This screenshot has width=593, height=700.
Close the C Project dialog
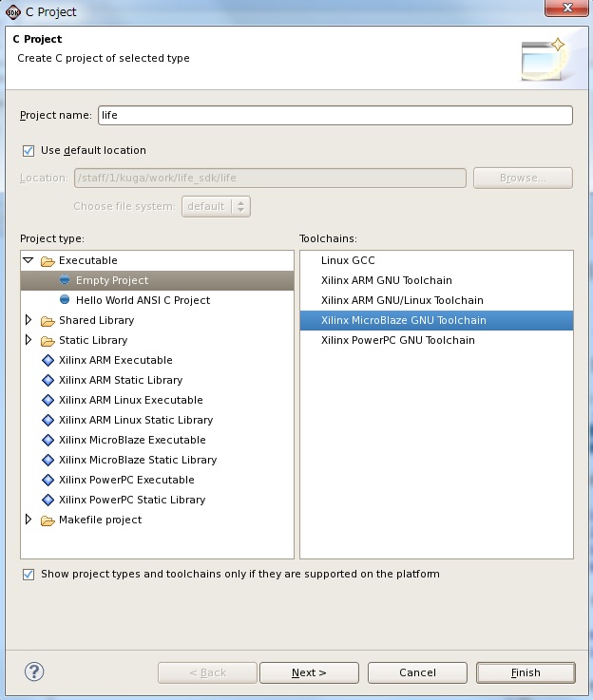[567, 8]
